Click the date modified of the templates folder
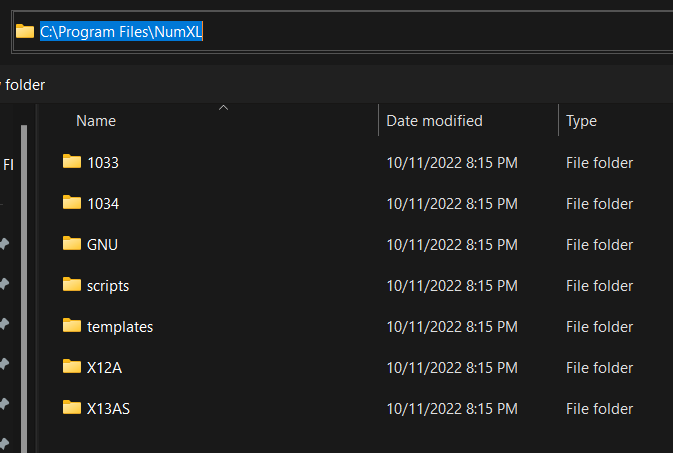 point(452,327)
